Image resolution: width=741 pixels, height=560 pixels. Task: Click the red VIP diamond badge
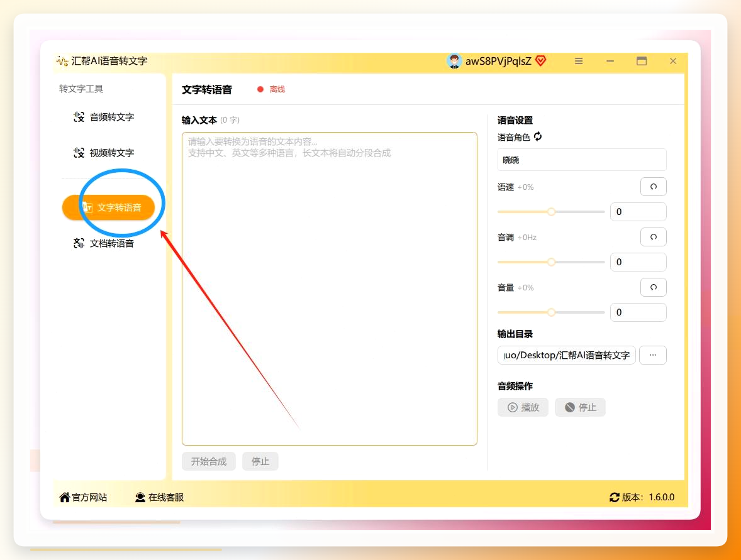tap(541, 61)
